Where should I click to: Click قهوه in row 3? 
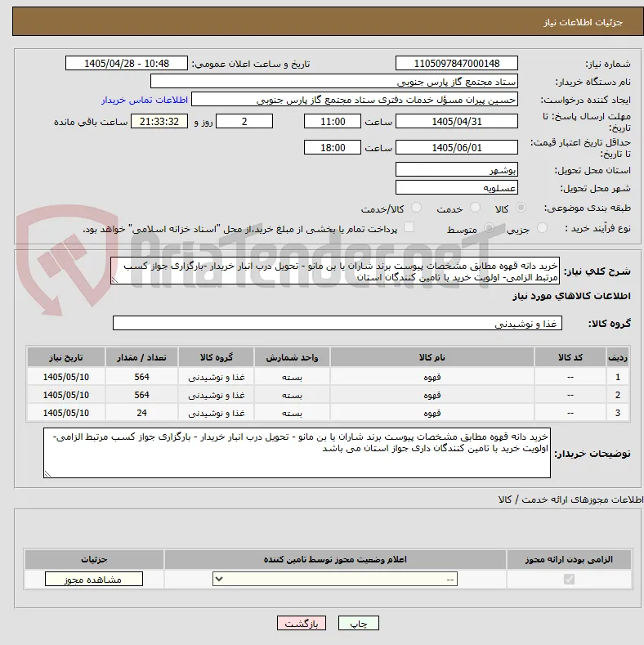432,413
